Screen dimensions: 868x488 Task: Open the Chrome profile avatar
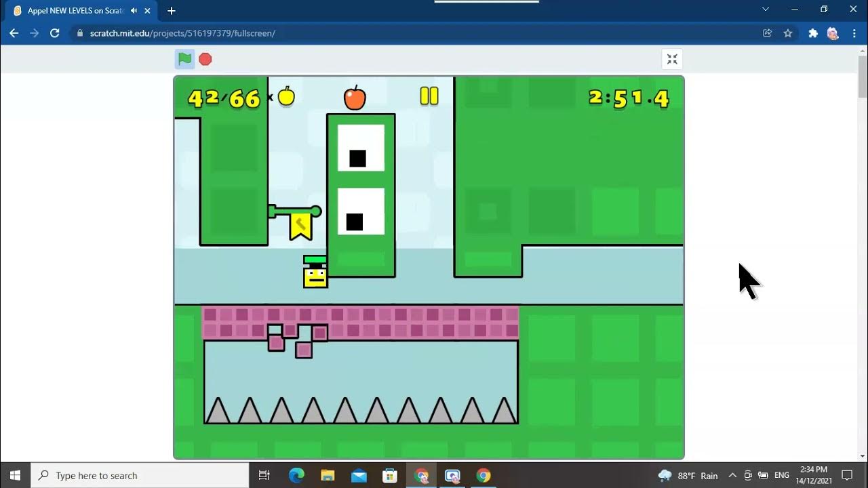pos(833,33)
